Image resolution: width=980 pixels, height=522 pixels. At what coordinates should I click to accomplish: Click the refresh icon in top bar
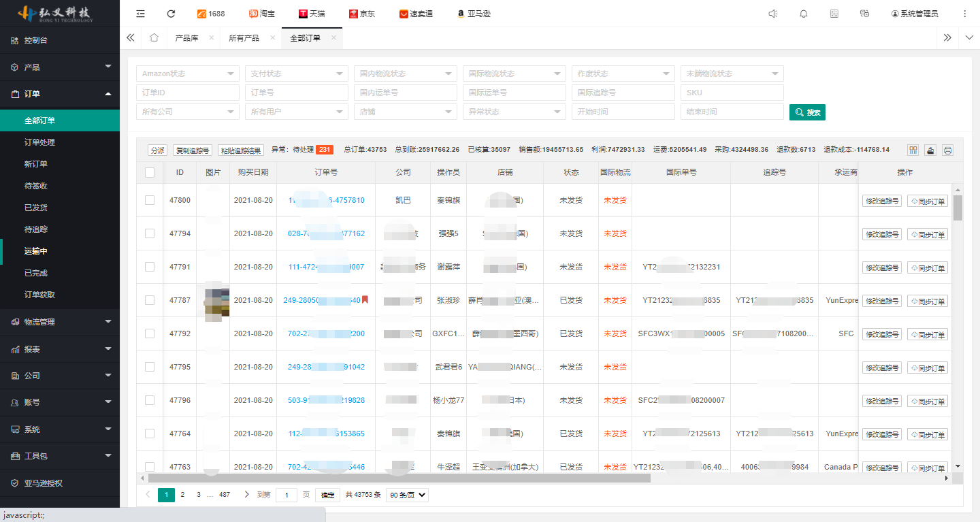point(171,14)
